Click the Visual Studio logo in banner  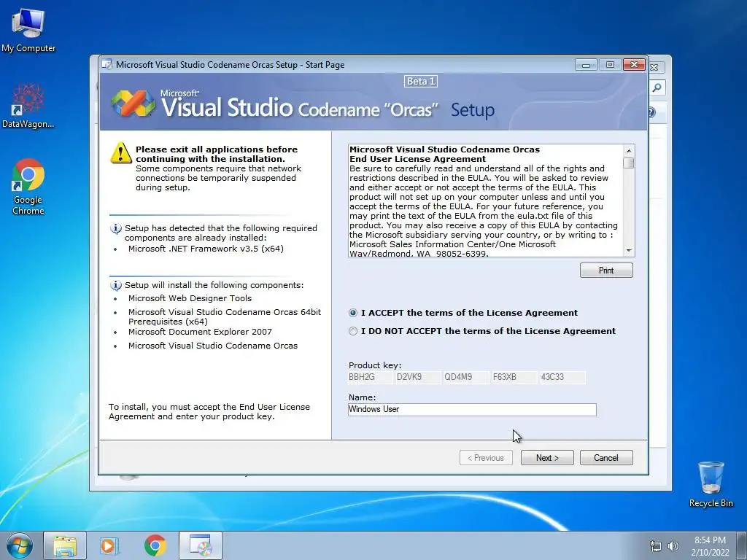pos(133,103)
